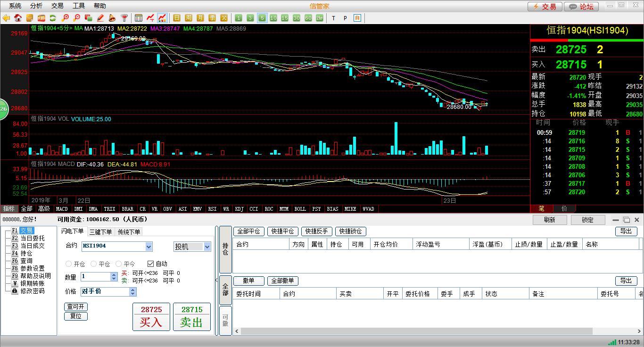The height and width of the screenshot is (347, 644).
Task: Click the 锁定 button
Action: coord(588,220)
